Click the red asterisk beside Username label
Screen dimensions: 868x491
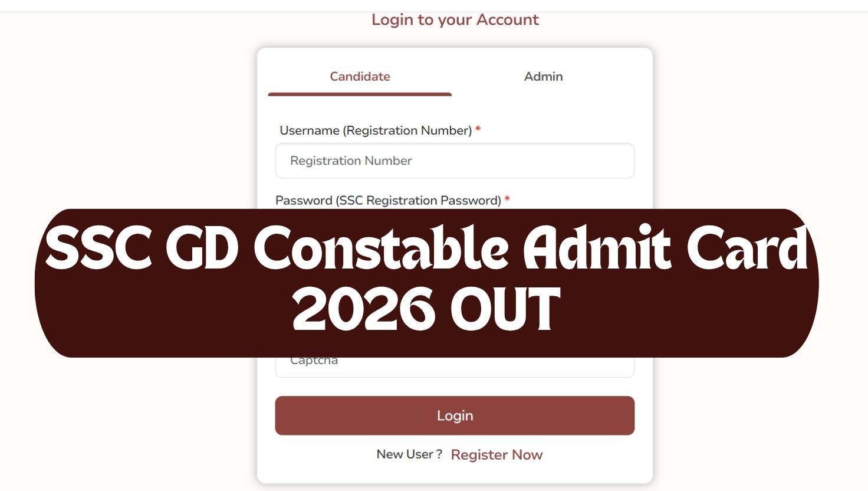(478, 129)
